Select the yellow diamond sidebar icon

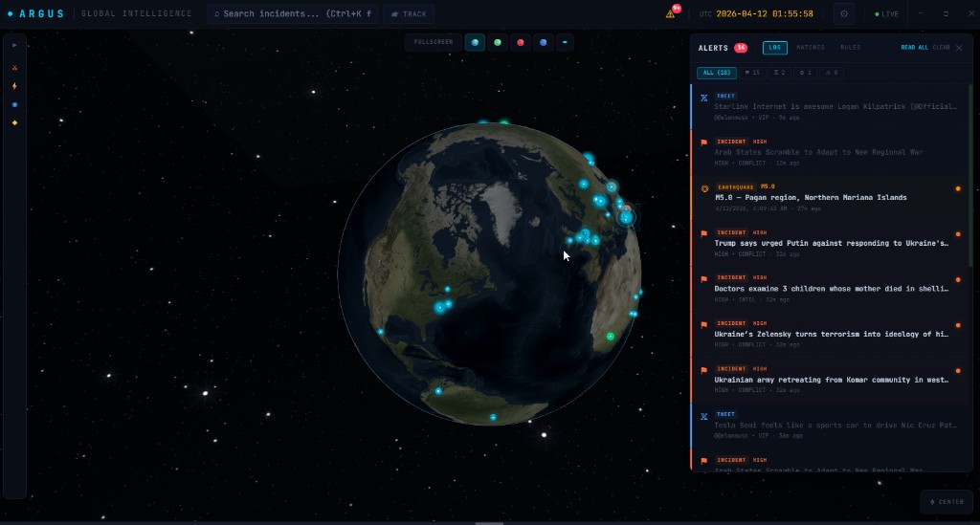click(14, 123)
